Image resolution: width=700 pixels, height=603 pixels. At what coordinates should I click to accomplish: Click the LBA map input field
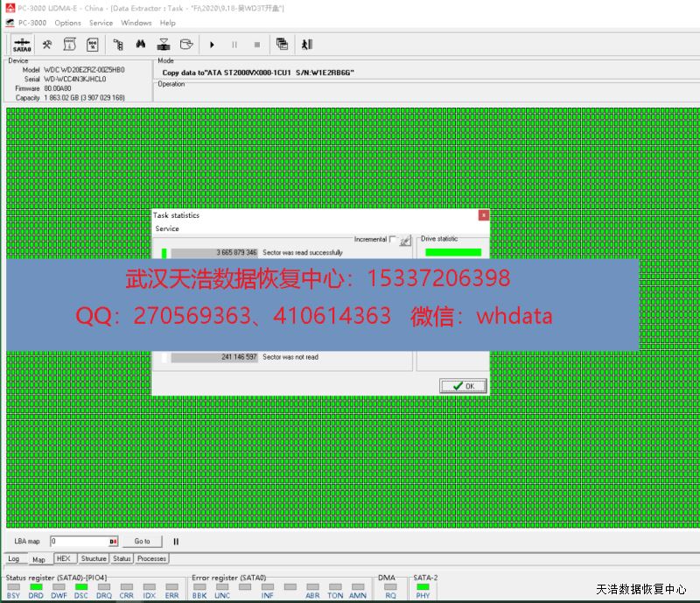[x=80, y=542]
